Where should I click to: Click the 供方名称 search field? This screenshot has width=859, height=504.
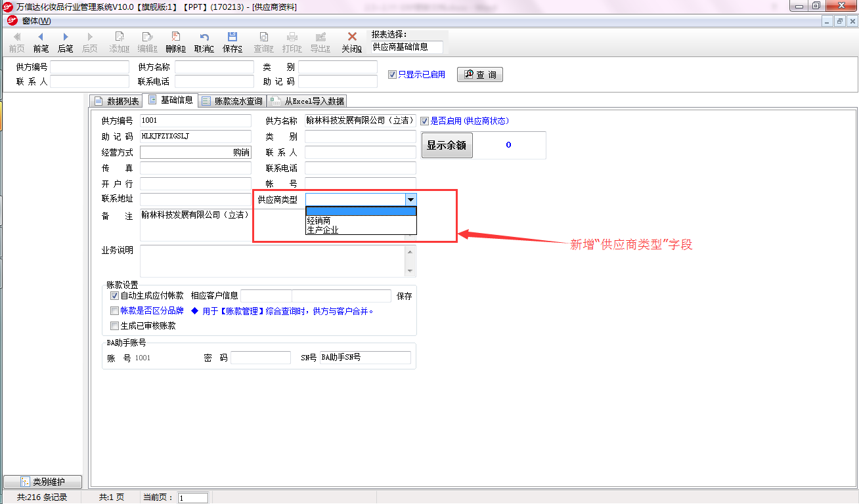[214, 67]
